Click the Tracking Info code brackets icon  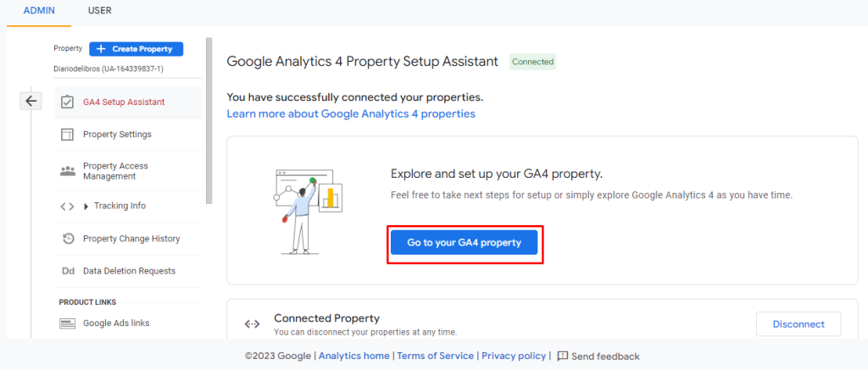(68, 206)
